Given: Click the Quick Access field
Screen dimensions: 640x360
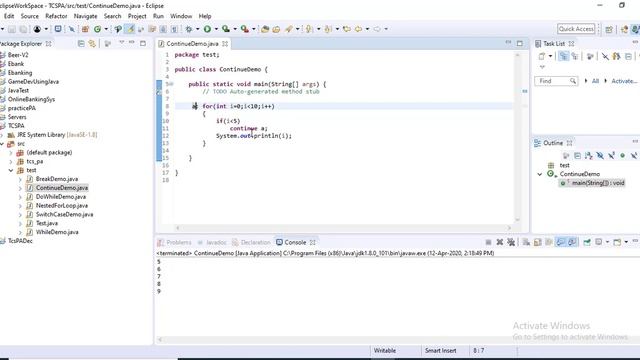Looking at the screenshot, I should click(x=576, y=29).
